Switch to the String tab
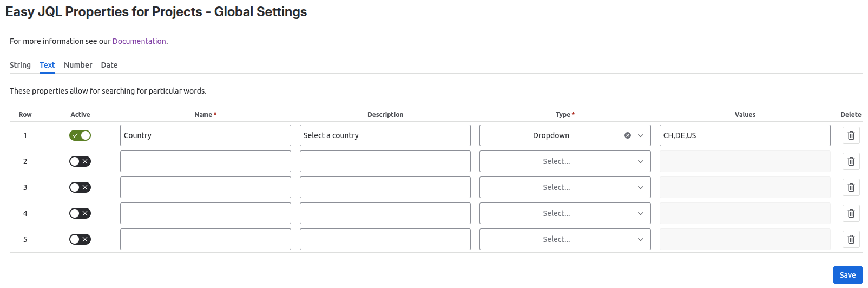868x288 pixels. point(20,65)
